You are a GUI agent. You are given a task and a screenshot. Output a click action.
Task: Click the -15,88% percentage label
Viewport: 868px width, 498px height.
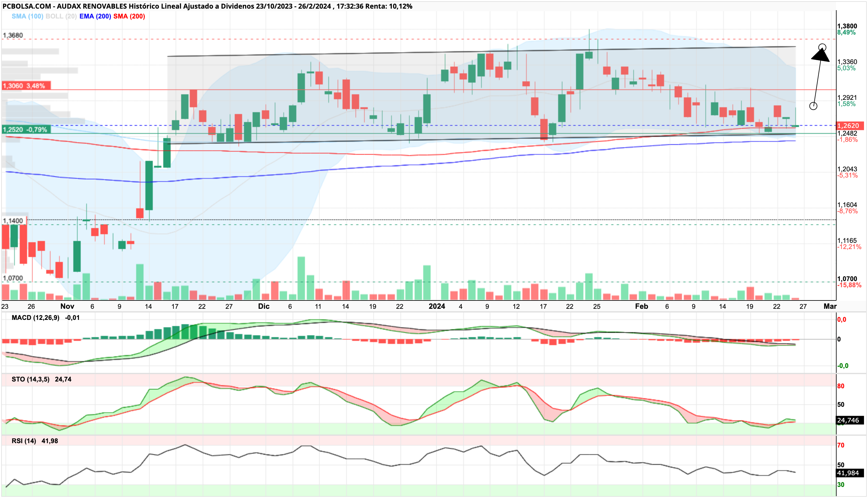[x=849, y=285]
